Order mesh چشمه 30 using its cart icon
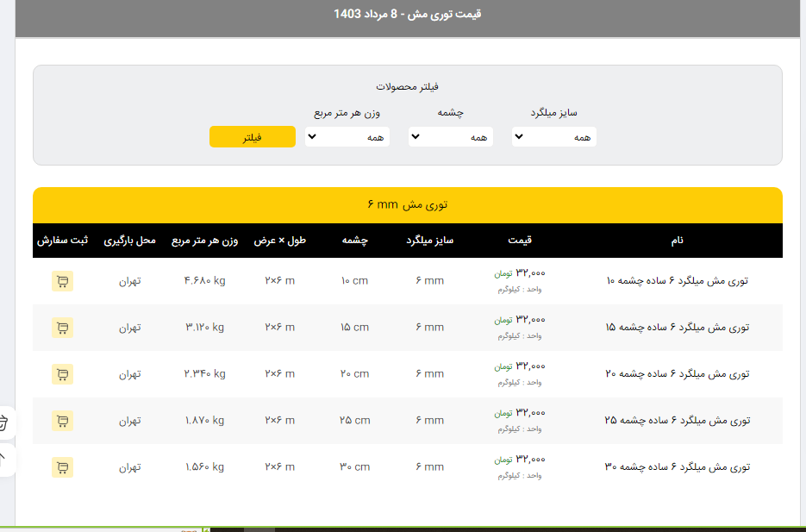 62,467
